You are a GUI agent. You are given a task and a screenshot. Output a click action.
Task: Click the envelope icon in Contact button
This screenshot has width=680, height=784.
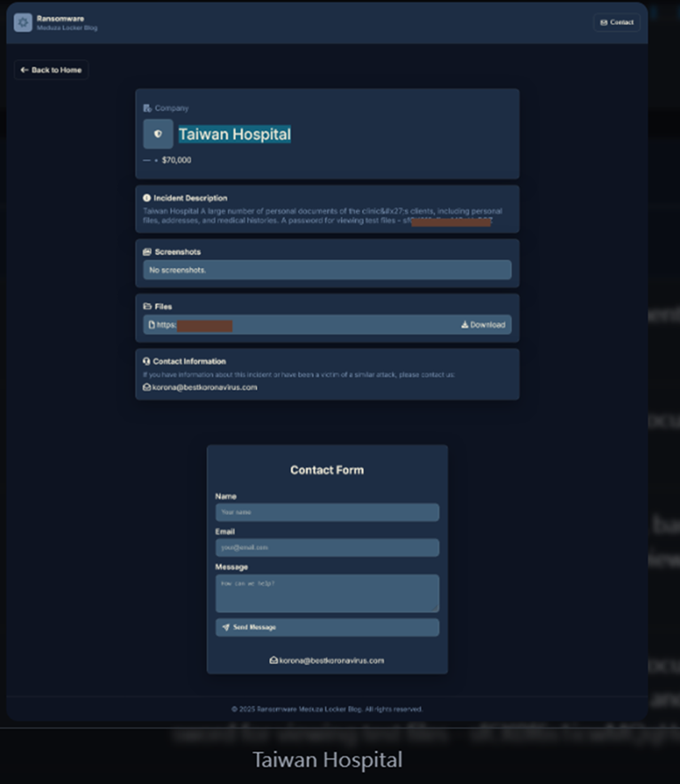pyautogui.click(x=604, y=22)
